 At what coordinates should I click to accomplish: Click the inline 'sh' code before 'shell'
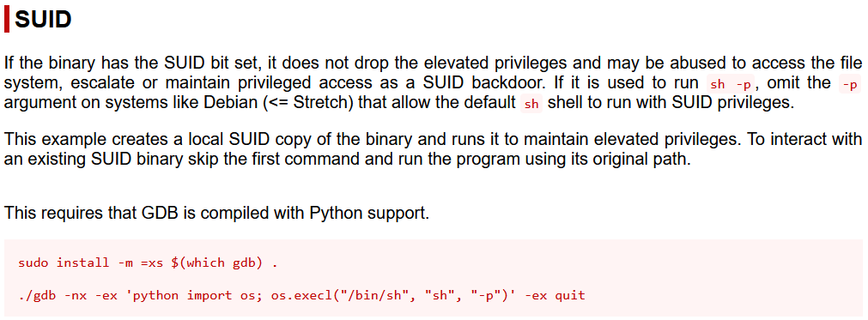[531, 105]
